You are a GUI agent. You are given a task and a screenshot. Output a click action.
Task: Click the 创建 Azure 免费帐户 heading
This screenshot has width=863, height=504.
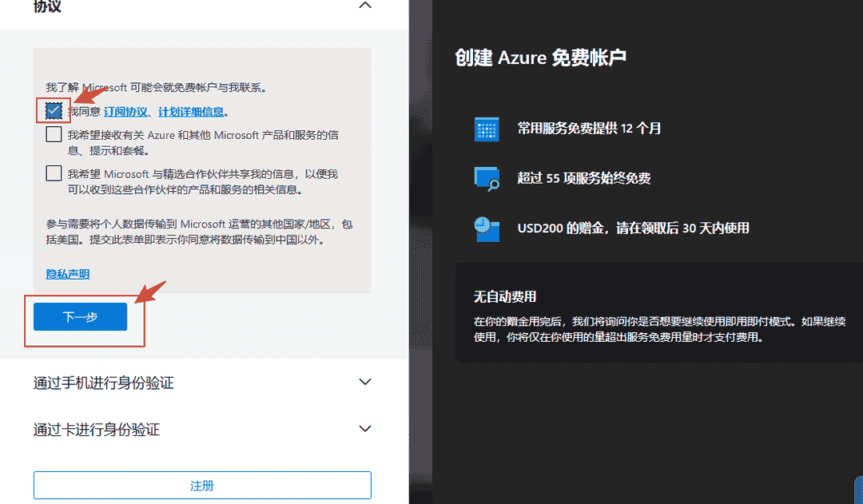pyautogui.click(x=541, y=58)
